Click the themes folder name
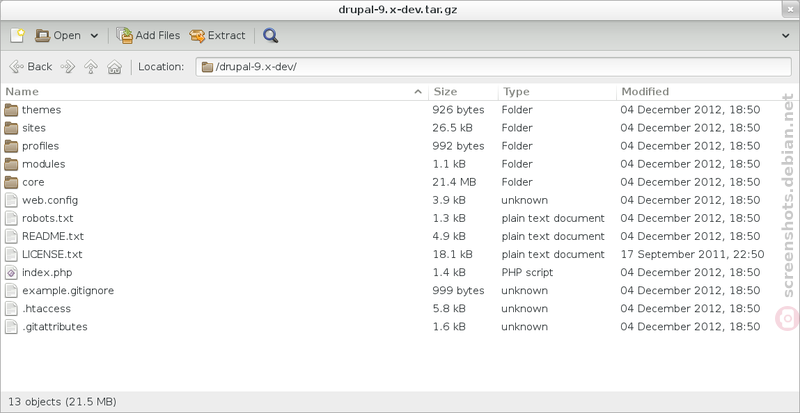 tap(41, 110)
